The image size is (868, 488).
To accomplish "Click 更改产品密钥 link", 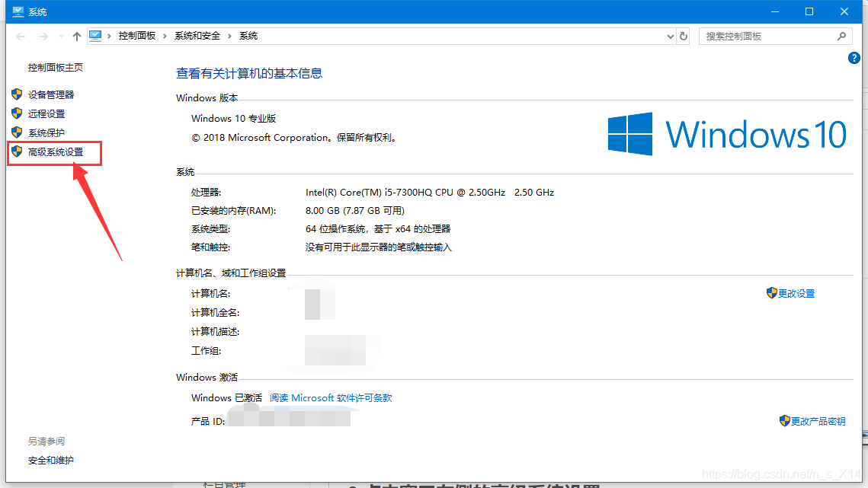I will click(x=818, y=422).
